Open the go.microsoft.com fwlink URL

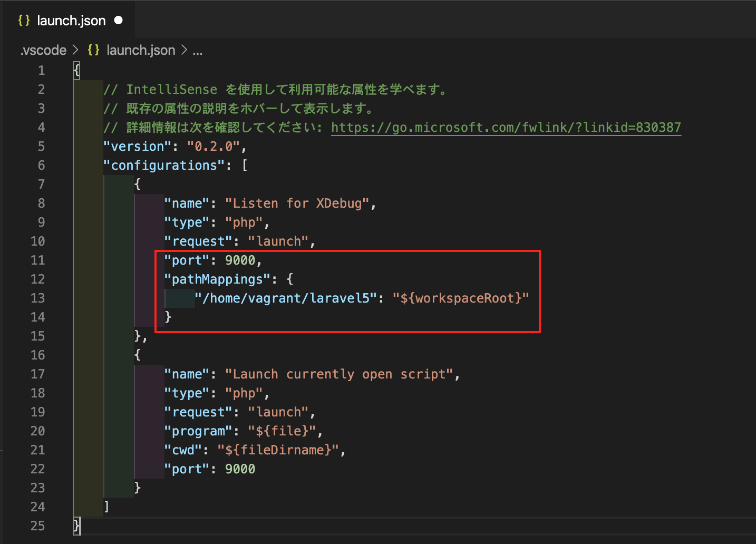(506, 128)
